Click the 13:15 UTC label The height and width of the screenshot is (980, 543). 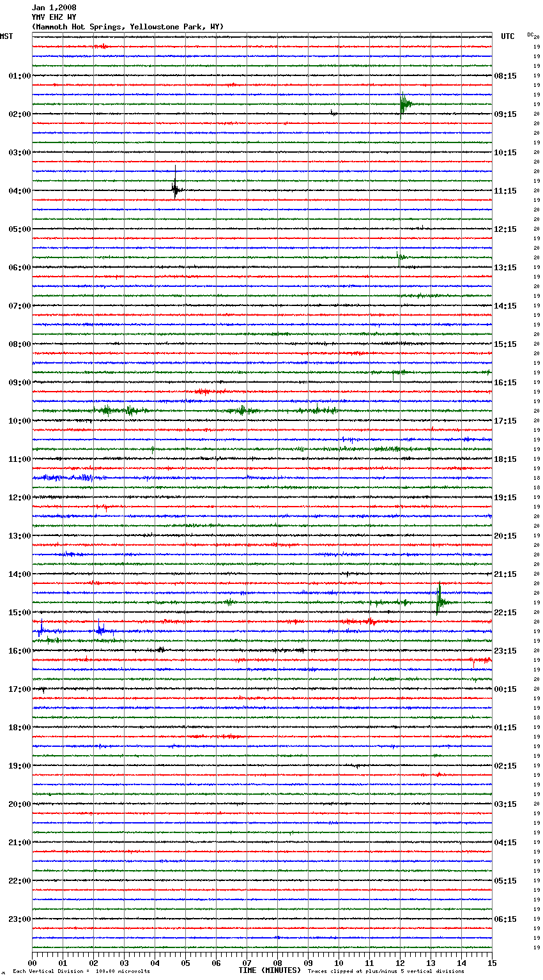click(505, 268)
